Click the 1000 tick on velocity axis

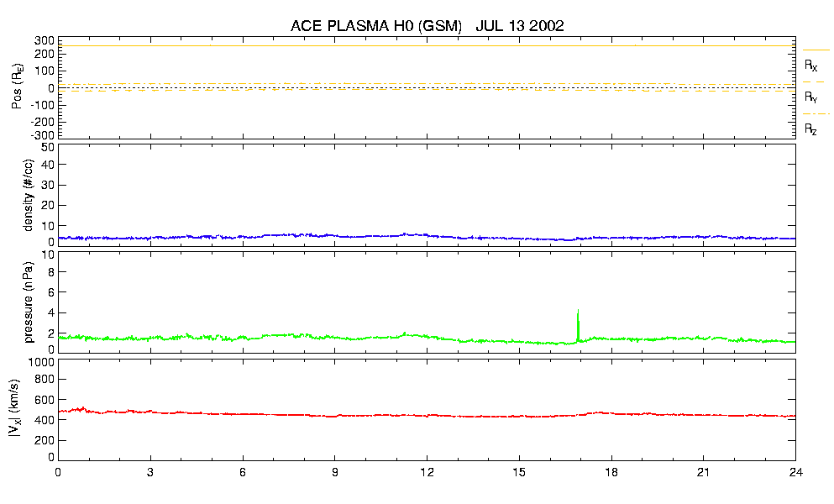tap(41, 363)
